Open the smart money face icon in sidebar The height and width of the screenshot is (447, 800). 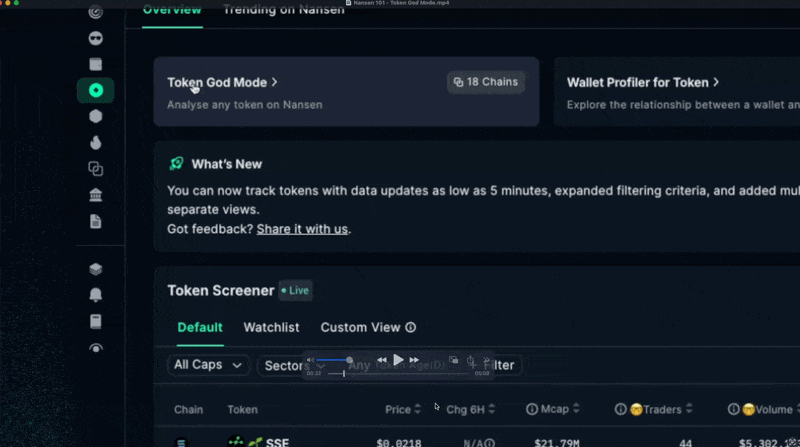point(96,39)
